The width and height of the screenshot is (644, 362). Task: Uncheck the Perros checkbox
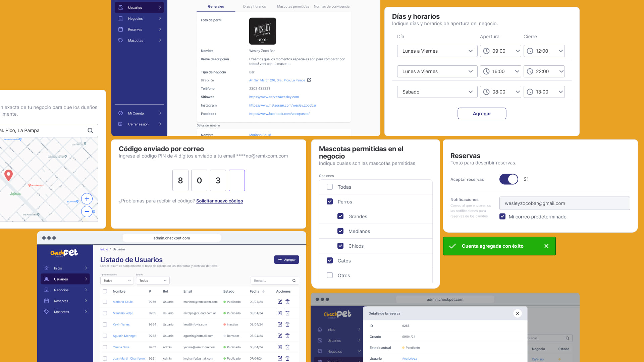pyautogui.click(x=330, y=202)
